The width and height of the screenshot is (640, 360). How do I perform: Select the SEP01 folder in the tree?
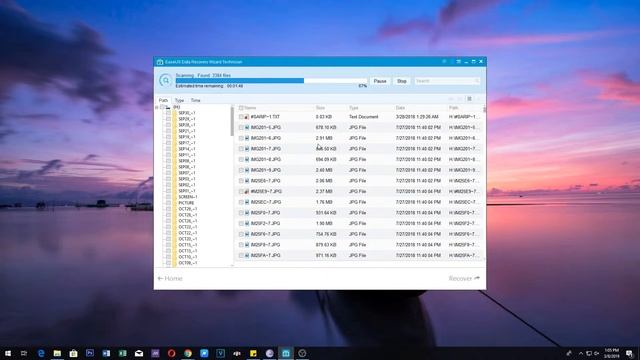187,191
